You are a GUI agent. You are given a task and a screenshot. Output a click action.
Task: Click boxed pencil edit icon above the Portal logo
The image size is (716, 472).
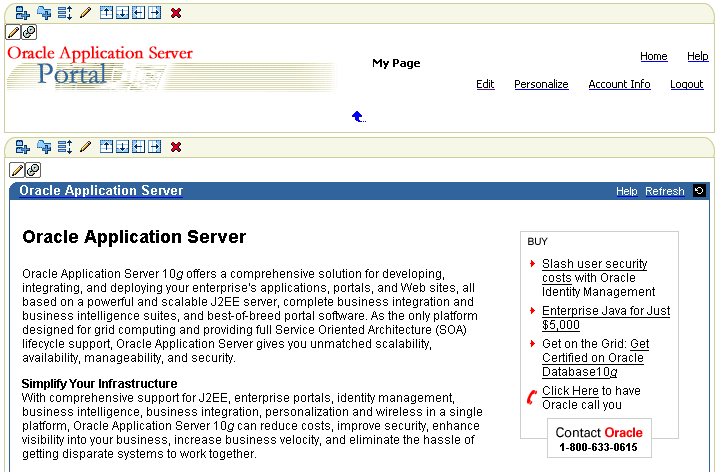tap(13, 32)
